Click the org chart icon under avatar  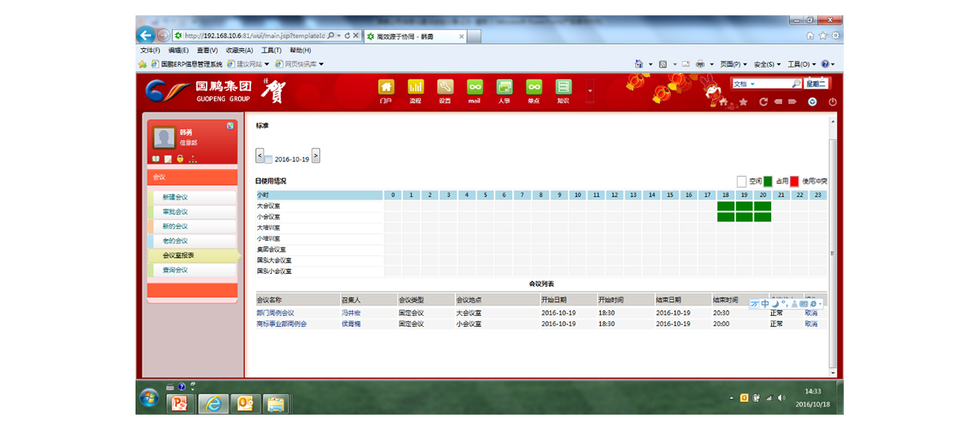(192, 159)
